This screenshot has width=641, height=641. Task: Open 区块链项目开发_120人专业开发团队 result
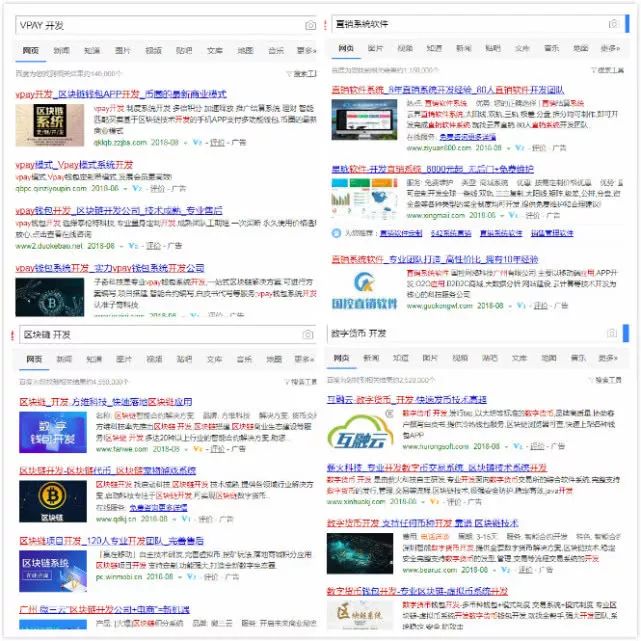coord(112,541)
